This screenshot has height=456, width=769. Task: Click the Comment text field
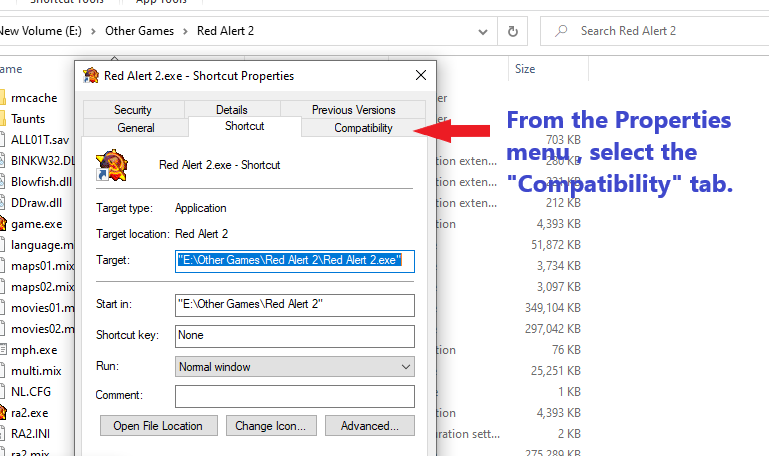[295, 396]
